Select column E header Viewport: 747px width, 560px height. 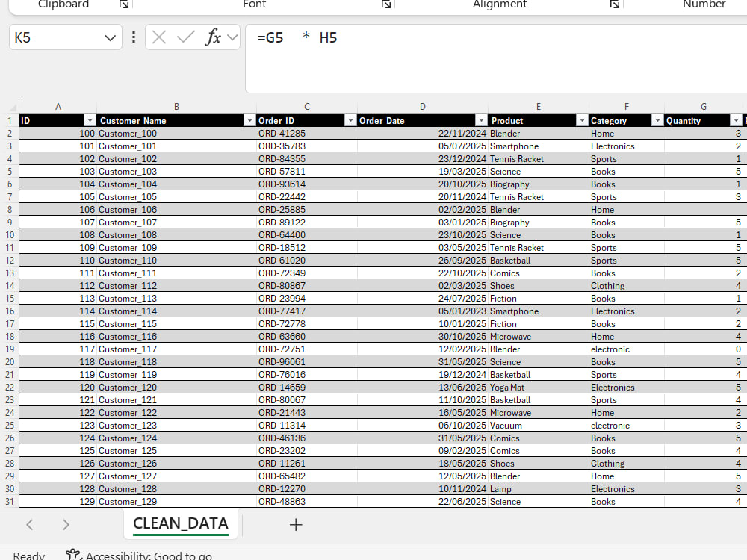click(539, 107)
